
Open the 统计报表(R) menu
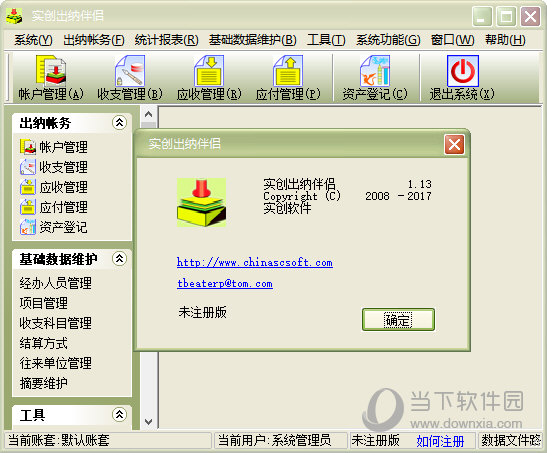tap(166, 40)
